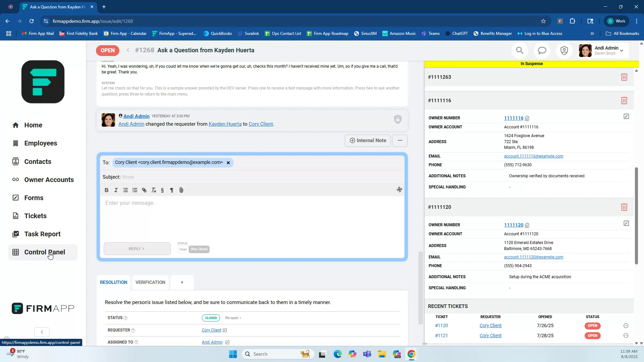This screenshot has width=644, height=362.
Task: Click the shield profile icon in header
Action: coord(564,50)
